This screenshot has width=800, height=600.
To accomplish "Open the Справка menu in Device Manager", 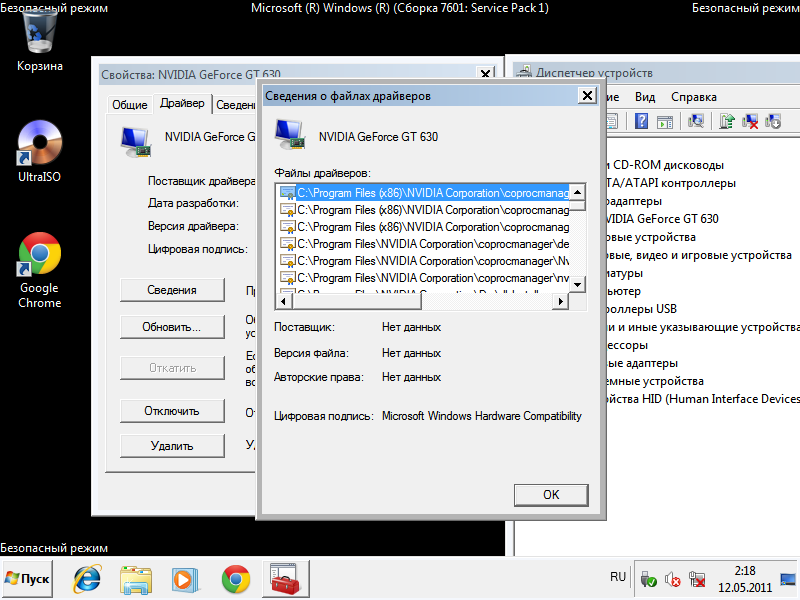I will (x=694, y=97).
